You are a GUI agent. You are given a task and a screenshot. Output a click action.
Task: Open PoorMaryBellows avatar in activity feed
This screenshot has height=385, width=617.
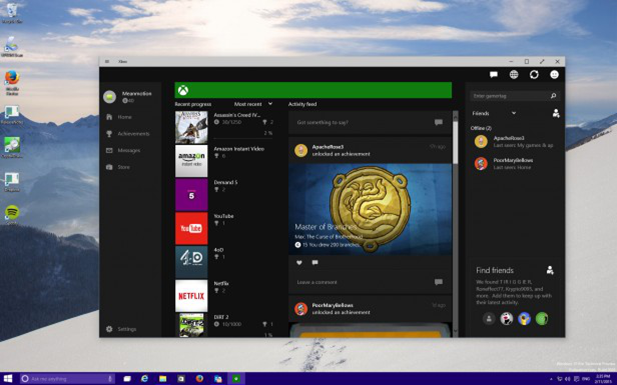[301, 309]
